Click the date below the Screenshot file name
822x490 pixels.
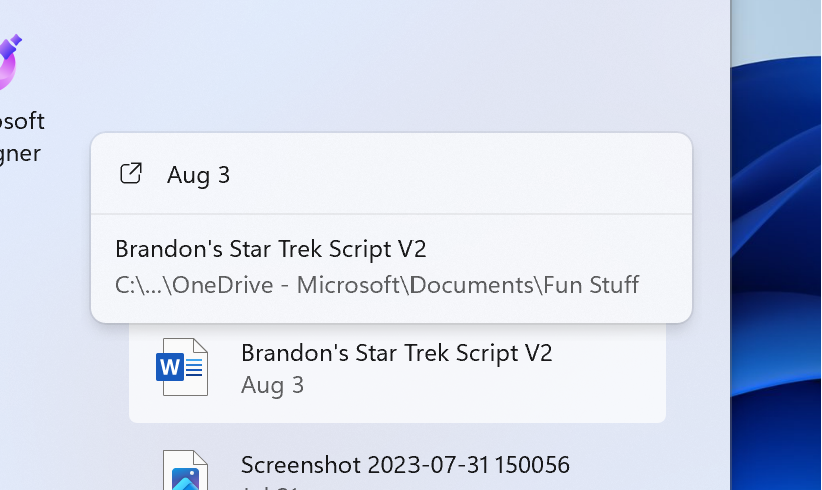point(272,487)
